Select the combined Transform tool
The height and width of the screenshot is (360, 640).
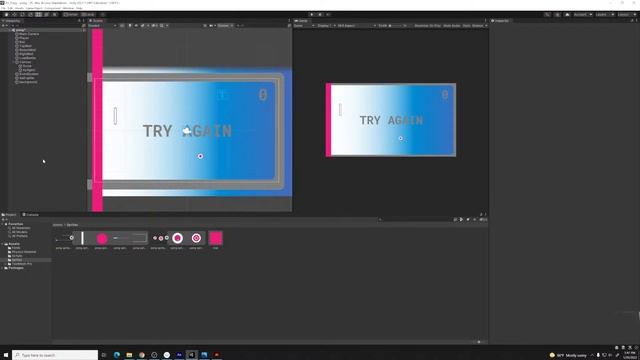[47, 15]
